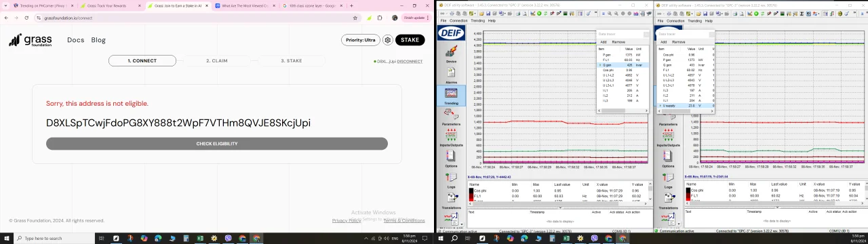868x244 pixels.
Task: Open Help menu in left DEIF window
Action: click(x=492, y=21)
